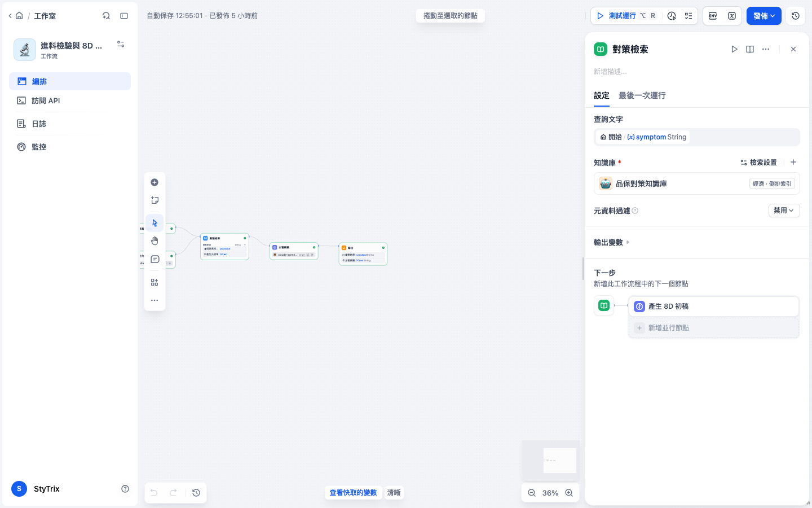This screenshot has height=508, width=812.
Task: Click the green 對策檢索 node icon
Action: coord(601,49)
